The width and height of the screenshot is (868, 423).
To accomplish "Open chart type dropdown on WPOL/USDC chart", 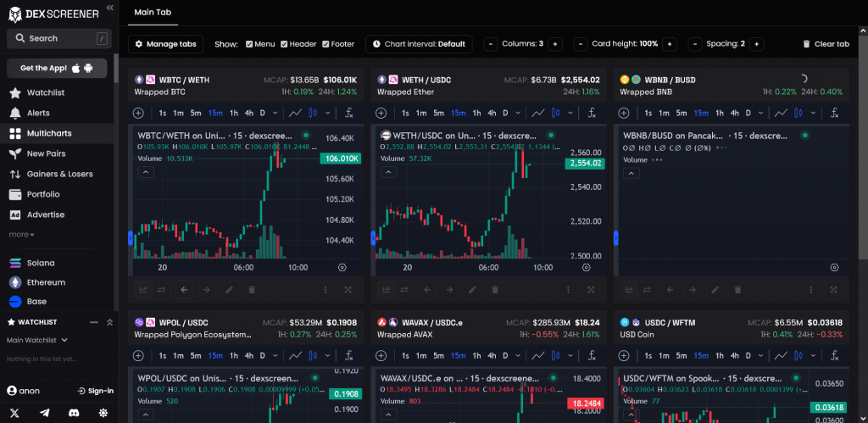I will click(x=328, y=355).
